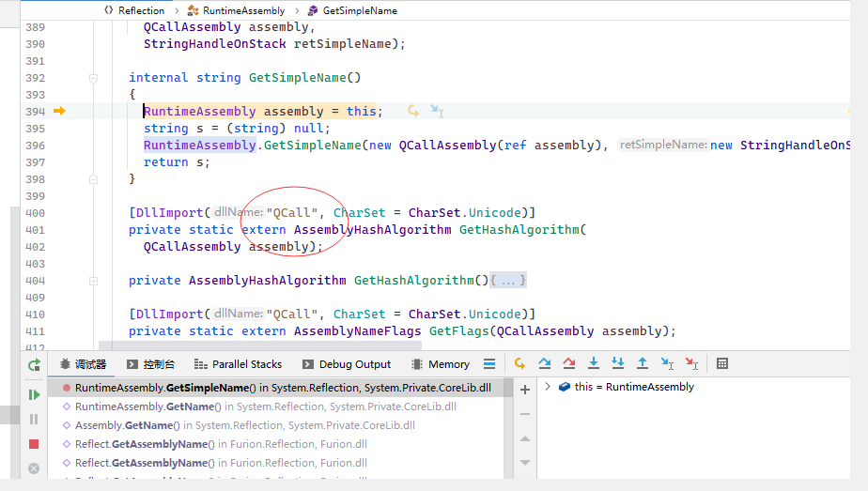Click Step Over in debugger toolbar
This screenshot has height=491, width=868.
pyautogui.click(x=545, y=364)
